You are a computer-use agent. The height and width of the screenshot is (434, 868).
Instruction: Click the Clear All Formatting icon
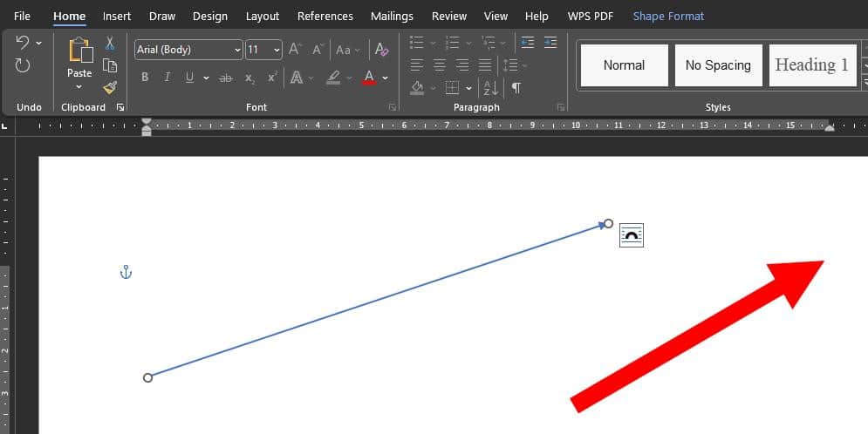click(x=380, y=50)
